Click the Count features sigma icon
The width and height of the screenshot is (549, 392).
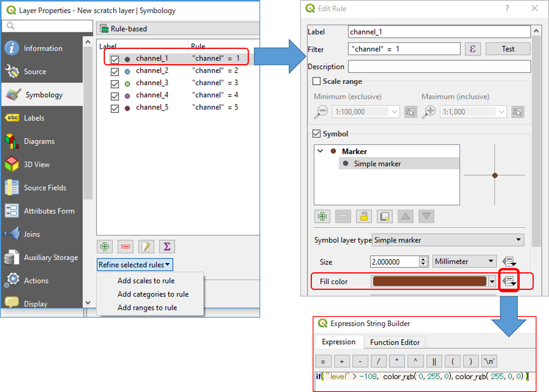(167, 246)
